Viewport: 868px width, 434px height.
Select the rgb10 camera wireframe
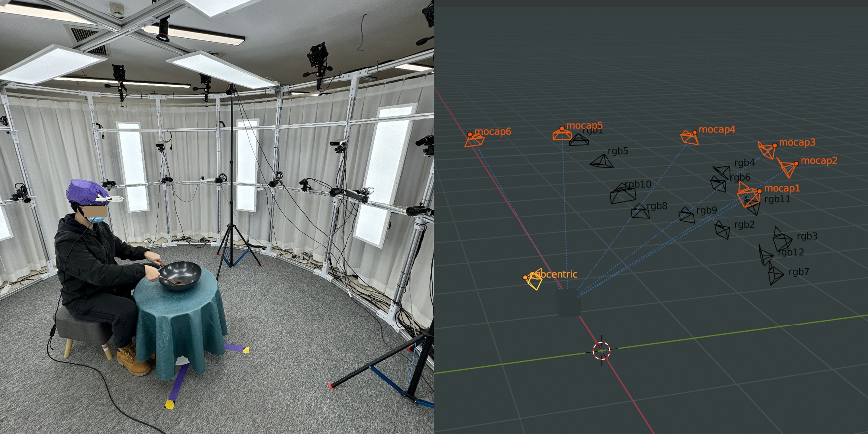point(622,193)
